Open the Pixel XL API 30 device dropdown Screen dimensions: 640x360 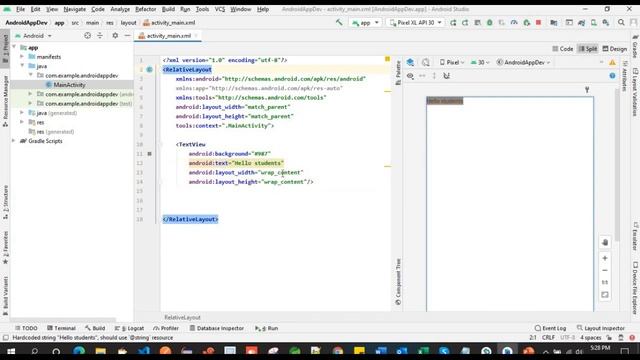click(x=416, y=23)
